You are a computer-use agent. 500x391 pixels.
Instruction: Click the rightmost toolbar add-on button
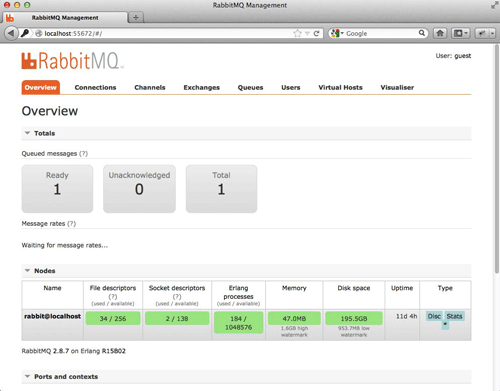(486, 33)
